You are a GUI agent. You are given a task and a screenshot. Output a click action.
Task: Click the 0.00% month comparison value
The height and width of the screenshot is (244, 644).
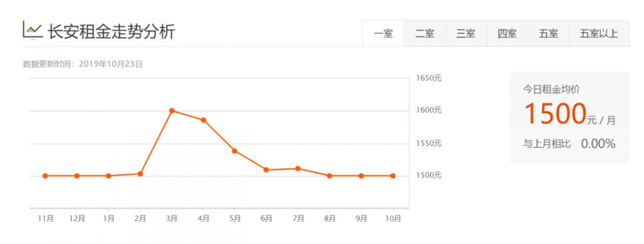[598, 143]
